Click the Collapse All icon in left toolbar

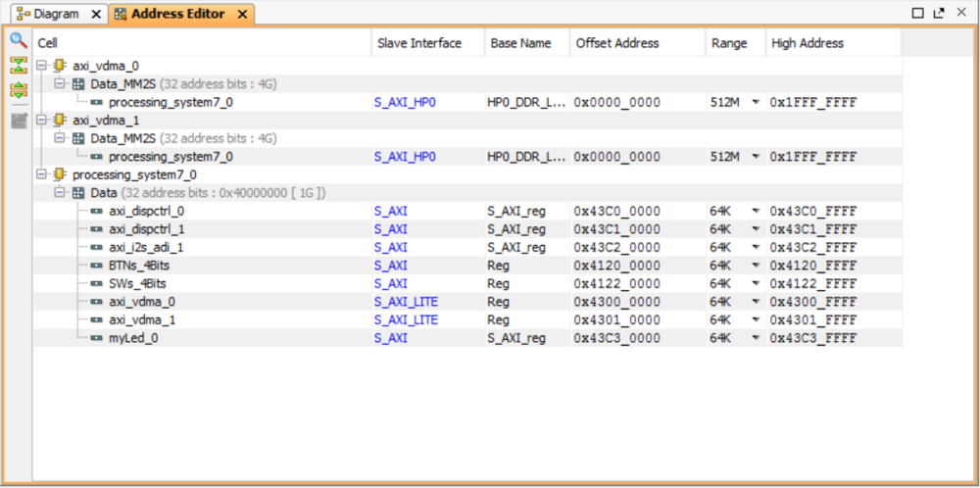18,66
